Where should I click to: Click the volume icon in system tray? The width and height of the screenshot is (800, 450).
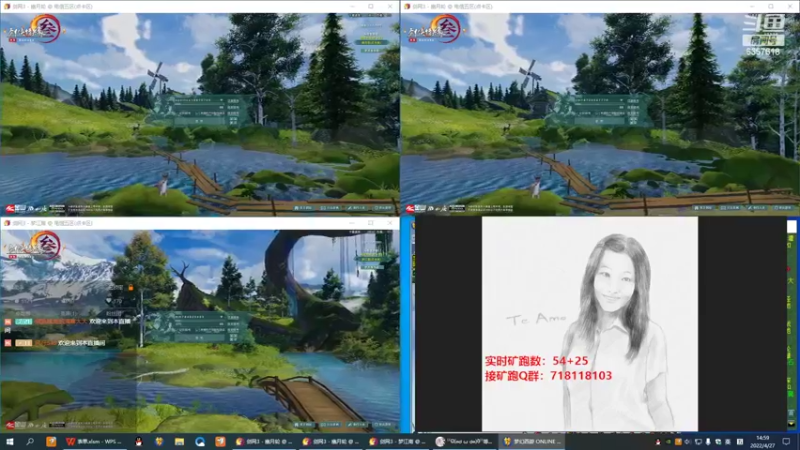pyautogui.click(x=687, y=442)
